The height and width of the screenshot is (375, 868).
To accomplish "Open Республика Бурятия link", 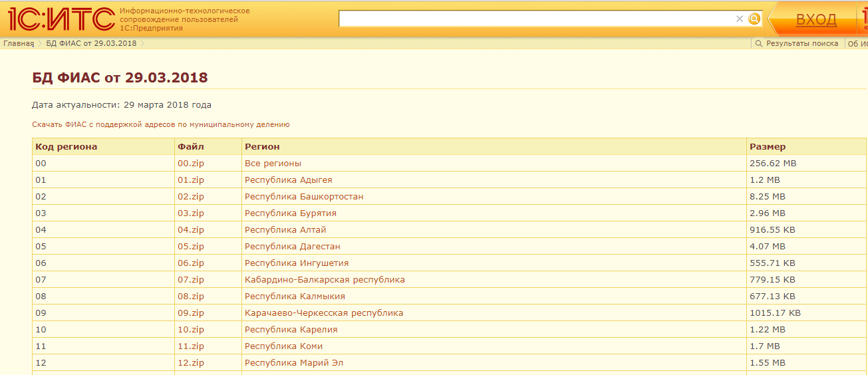I will click(291, 213).
